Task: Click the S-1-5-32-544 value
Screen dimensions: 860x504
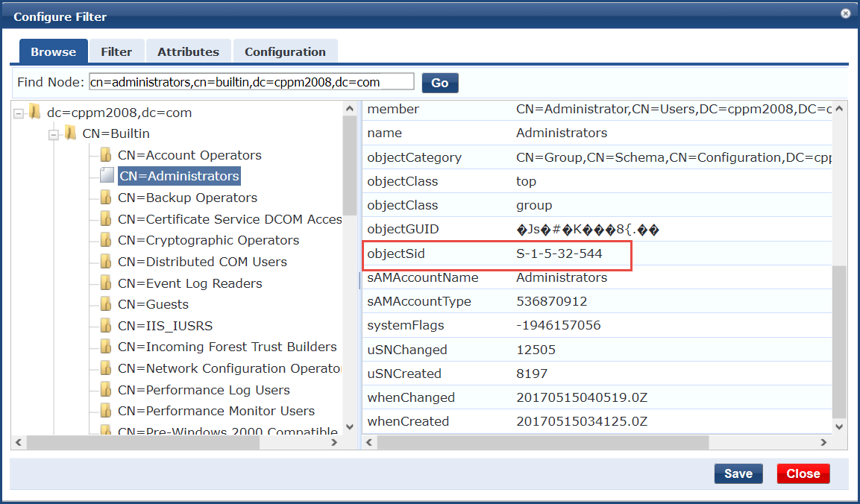Action: point(559,253)
